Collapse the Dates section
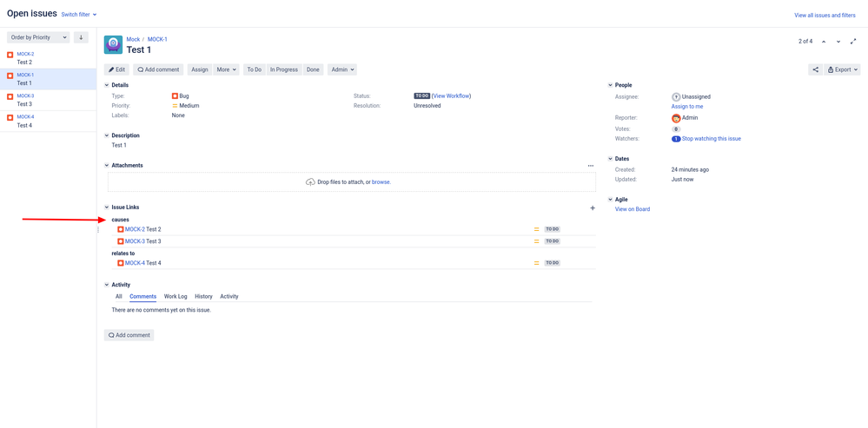868x428 pixels. 611,159
